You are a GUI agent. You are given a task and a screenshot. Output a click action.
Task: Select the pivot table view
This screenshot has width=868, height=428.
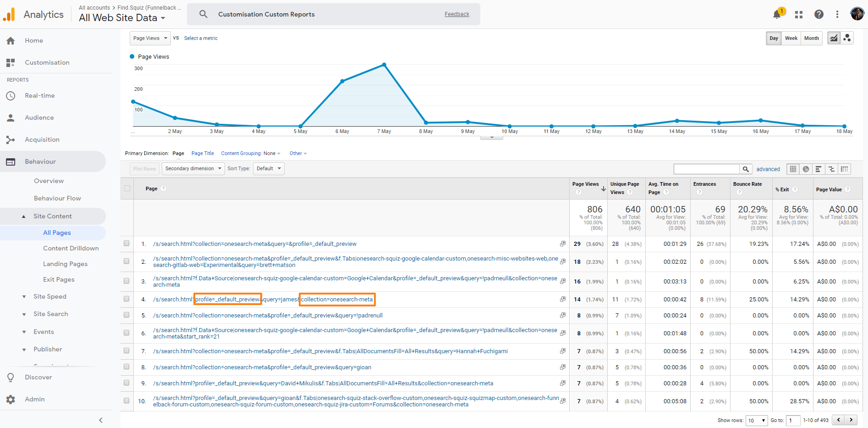(845, 169)
